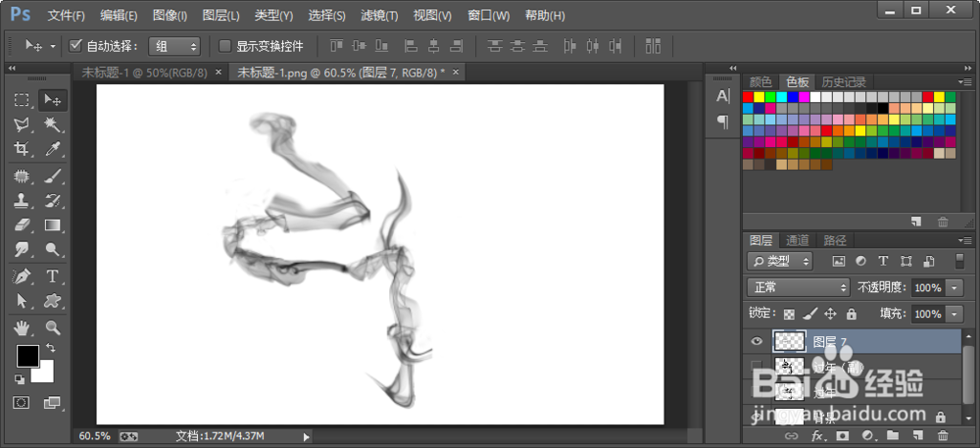Switch to the 未标题-1 @ 50% document tab
The width and height of the screenshot is (980, 448).
pyautogui.click(x=144, y=73)
